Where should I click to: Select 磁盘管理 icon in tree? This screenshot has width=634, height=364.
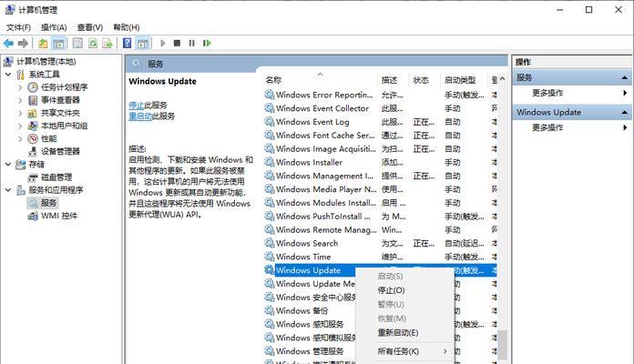click(33, 177)
